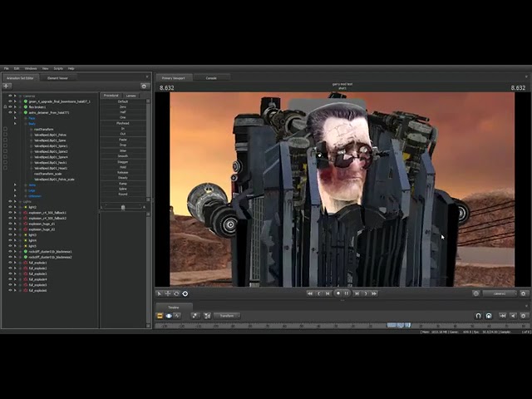This screenshot has height=399, width=532.
Task: Expand the Face control group
Action: (x=15, y=118)
